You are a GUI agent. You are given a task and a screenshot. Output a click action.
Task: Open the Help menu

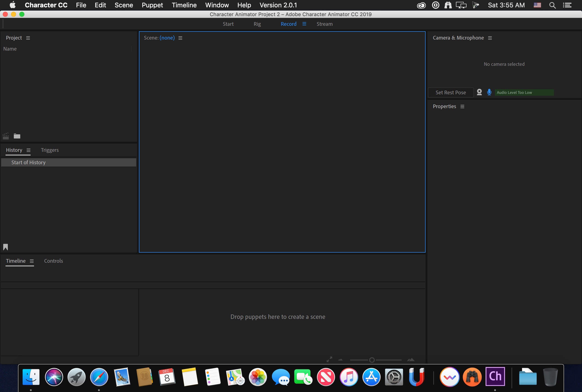tap(244, 5)
